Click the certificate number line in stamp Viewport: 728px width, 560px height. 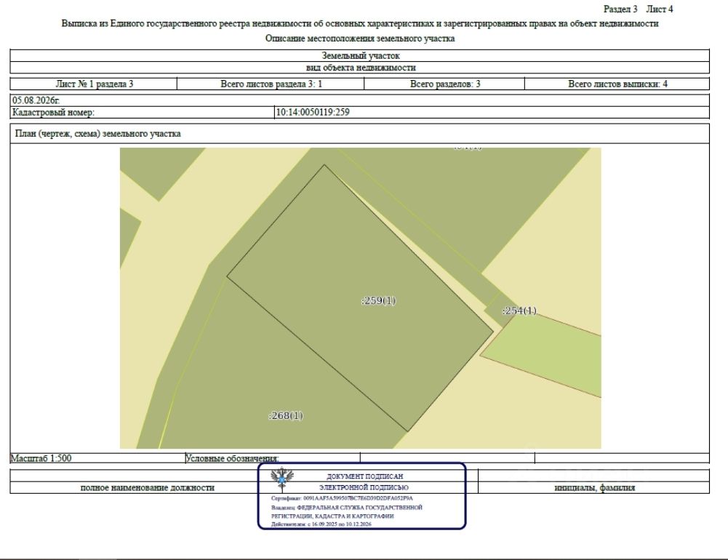(342, 498)
